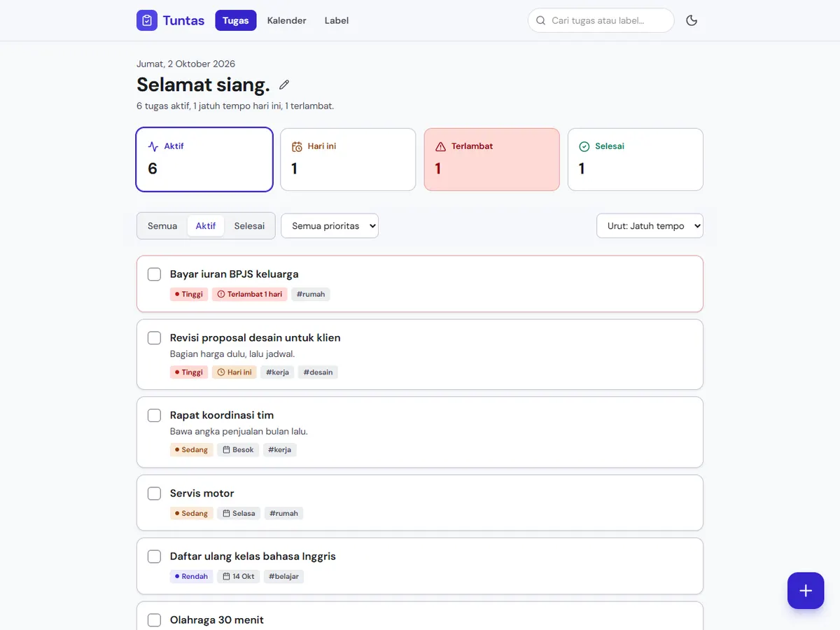Click the Selamat siang. heading
840x630 pixels.
pyautogui.click(x=203, y=85)
